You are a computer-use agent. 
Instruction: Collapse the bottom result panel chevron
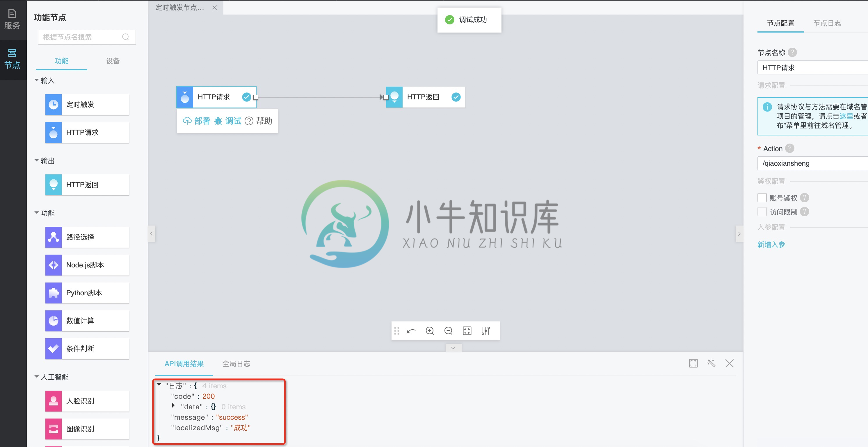(453, 348)
